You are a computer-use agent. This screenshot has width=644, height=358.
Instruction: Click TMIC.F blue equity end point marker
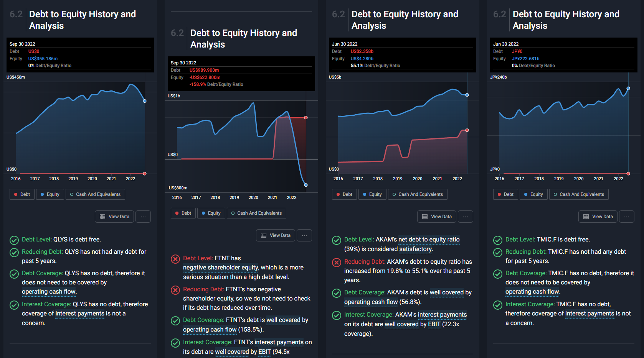[x=628, y=89]
